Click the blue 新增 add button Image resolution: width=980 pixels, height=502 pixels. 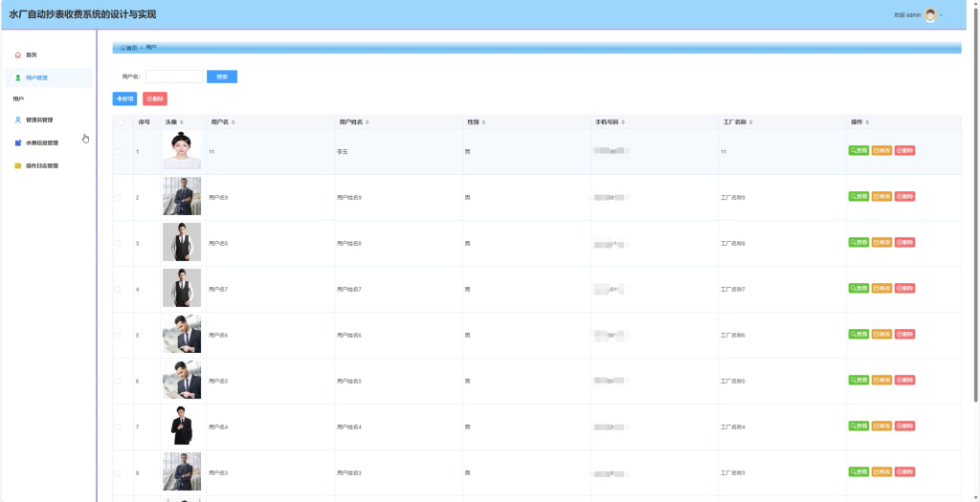(125, 98)
